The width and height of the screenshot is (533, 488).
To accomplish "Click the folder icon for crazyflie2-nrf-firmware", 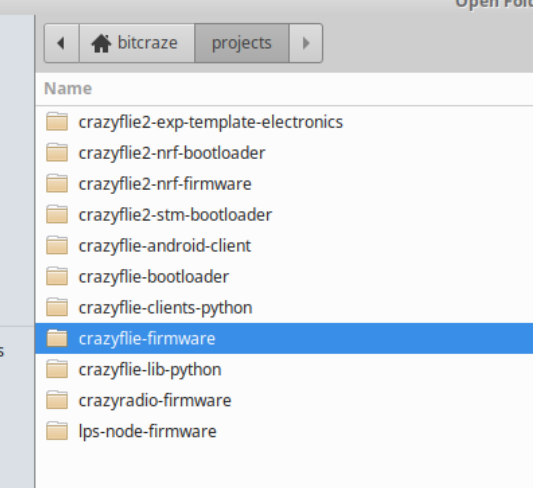I will pyautogui.click(x=57, y=183).
